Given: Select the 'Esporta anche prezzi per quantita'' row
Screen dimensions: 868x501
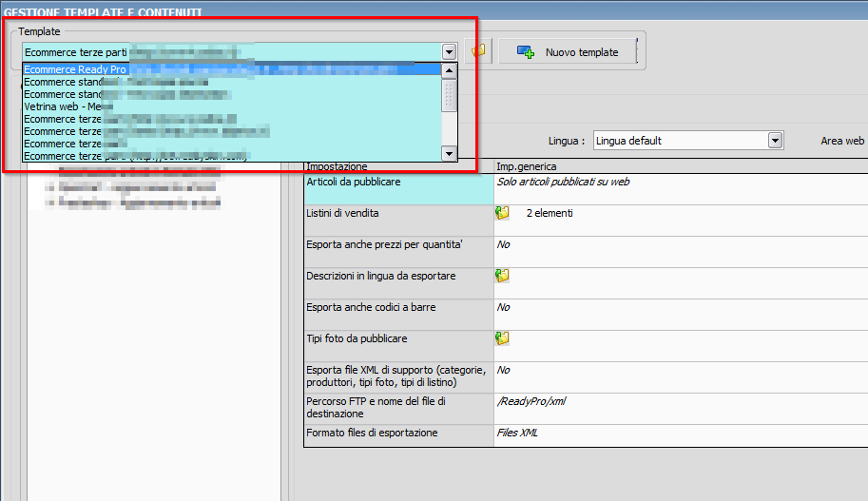Looking at the screenshot, I should point(399,252).
